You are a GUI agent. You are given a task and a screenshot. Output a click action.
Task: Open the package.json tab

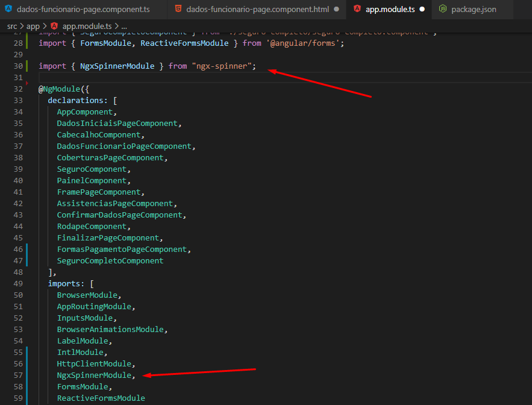pos(474,9)
